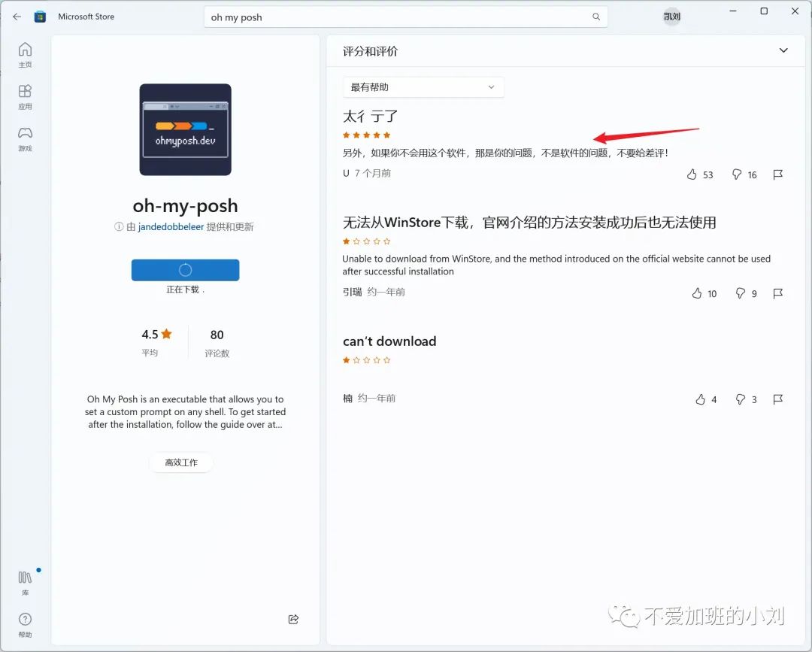Open the 帮助 help sidebar tab
812x652 pixels.
25,625
